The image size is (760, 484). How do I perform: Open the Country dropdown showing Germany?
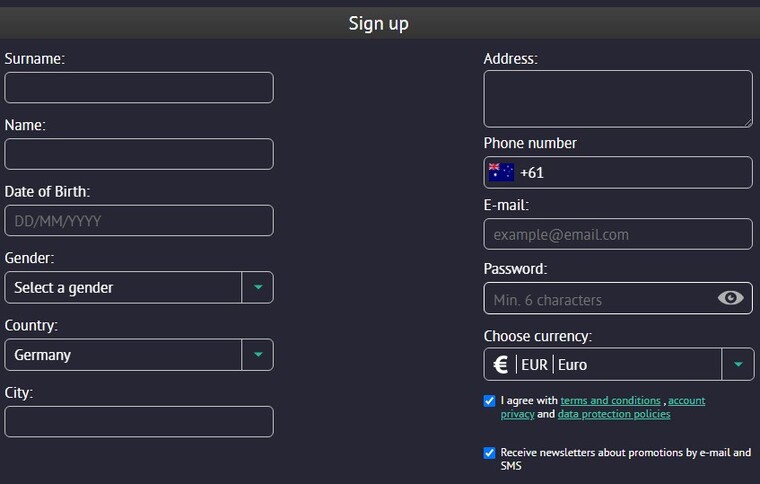139,355
